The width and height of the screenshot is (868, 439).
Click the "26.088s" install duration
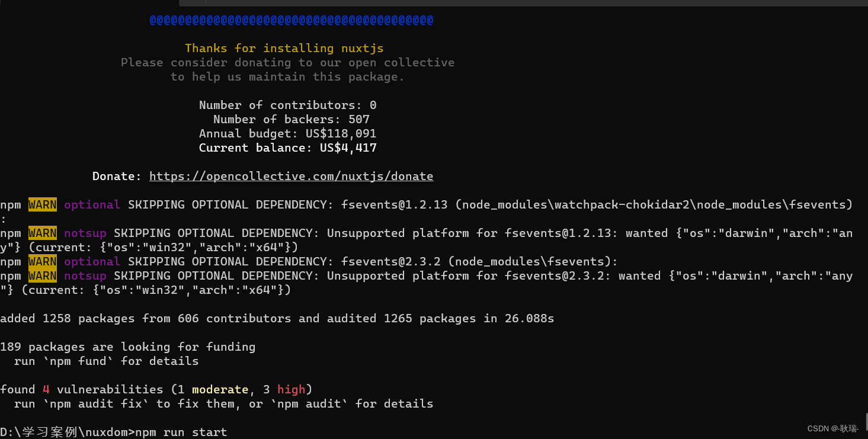click(x=530, y=319)
